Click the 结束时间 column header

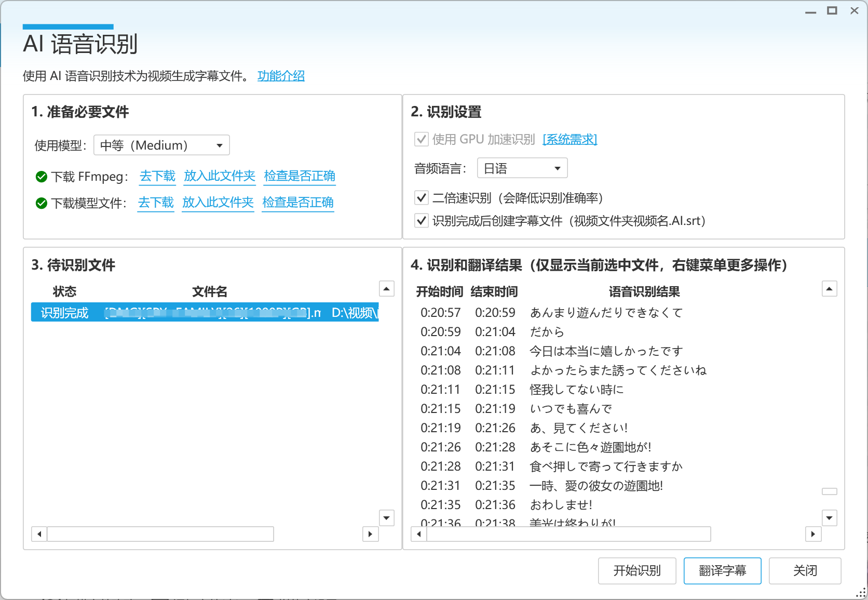(x=494, y=291)
